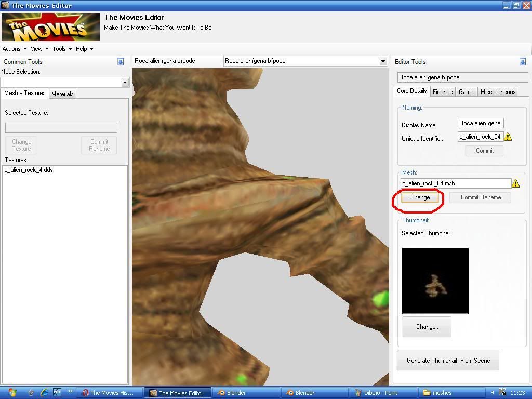Show hidden system tray icons arrow
The height and width of the screenshot is (399, 532).
pos(493,393)
